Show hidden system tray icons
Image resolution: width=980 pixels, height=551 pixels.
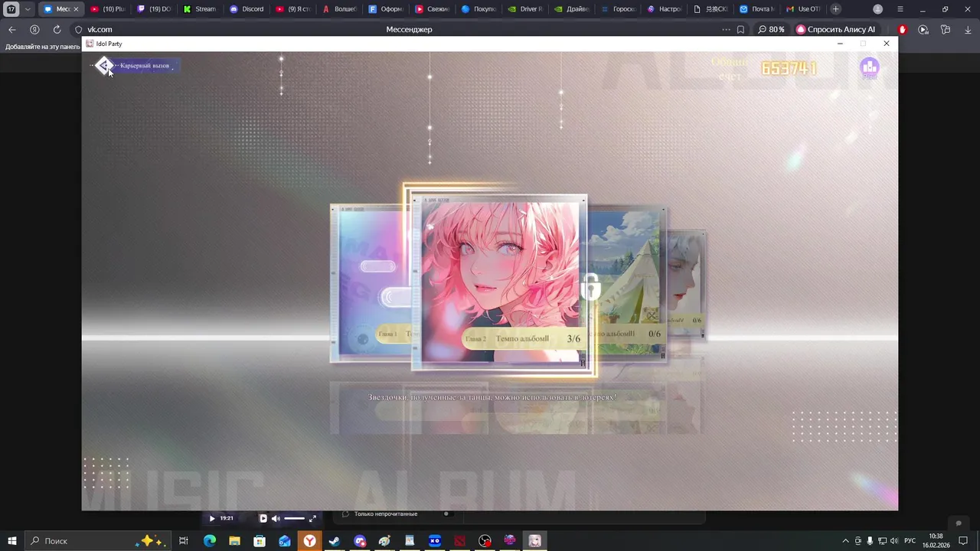tap(845, 541)
